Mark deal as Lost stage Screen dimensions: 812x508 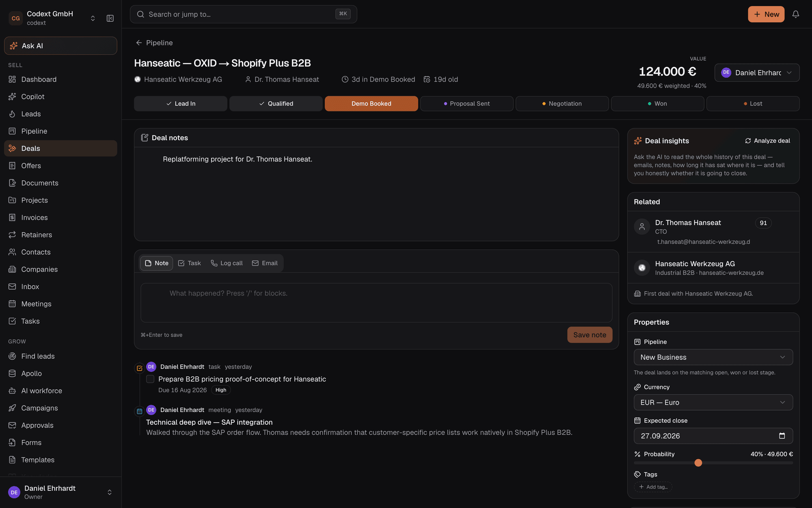click(x=753, y=104)
